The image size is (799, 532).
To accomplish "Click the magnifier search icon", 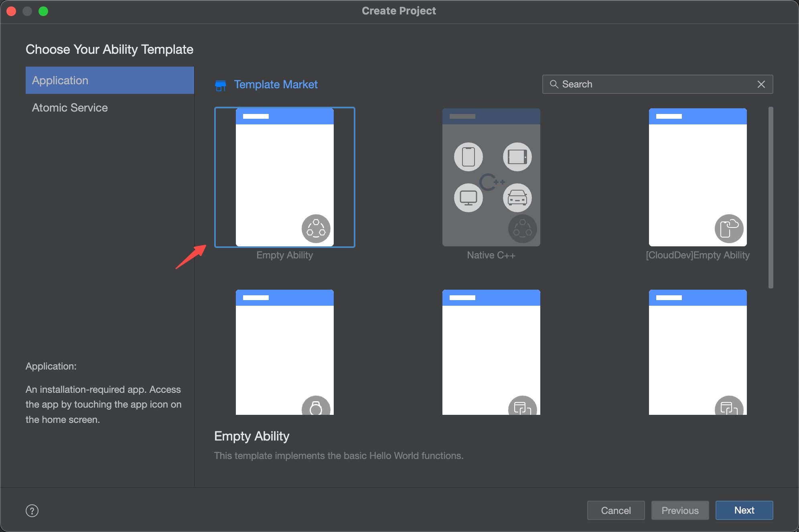I will click(x=554, y=84).
